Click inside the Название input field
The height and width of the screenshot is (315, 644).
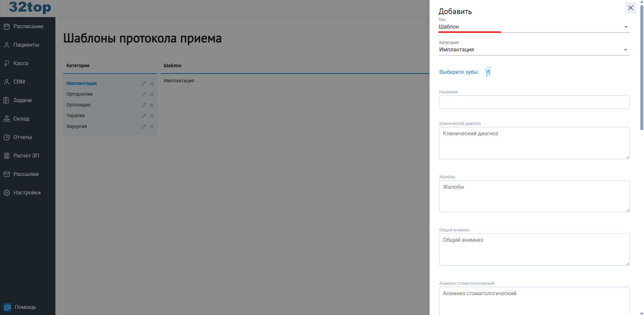(534, 102)
